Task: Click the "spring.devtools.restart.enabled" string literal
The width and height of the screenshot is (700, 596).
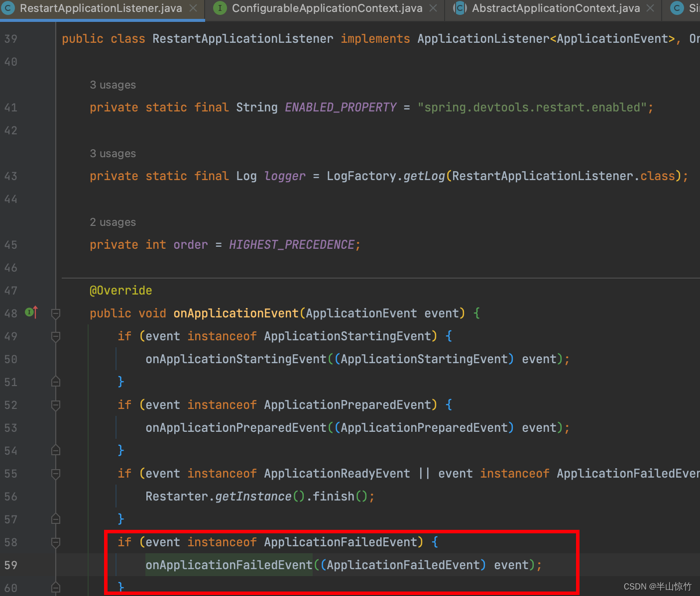Action: click(532, 107)
